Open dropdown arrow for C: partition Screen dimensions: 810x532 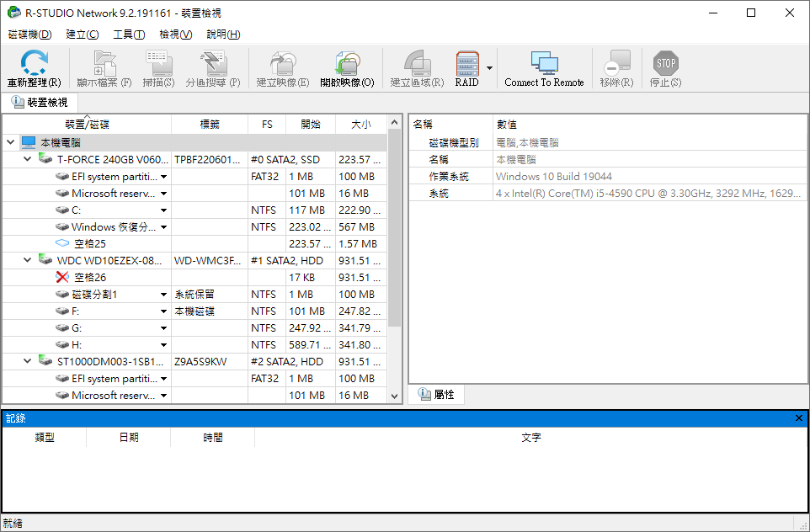163,210
